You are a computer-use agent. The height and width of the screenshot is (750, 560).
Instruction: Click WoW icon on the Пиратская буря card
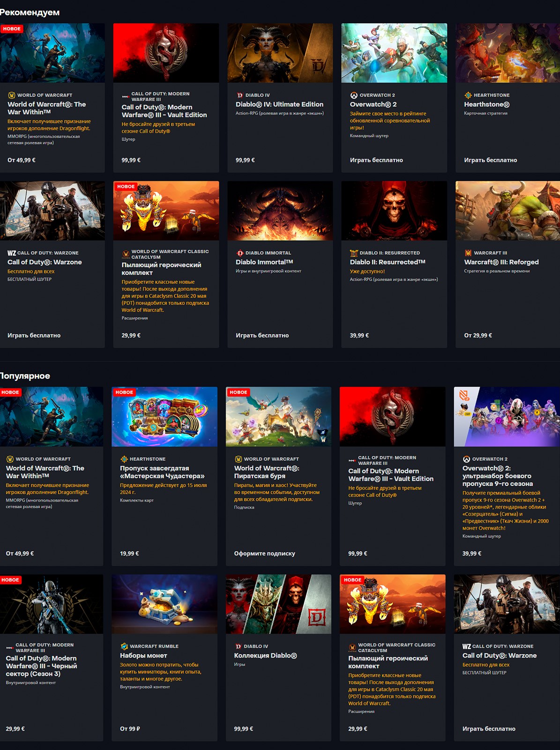pyautogui.click(x=238, y=459)
